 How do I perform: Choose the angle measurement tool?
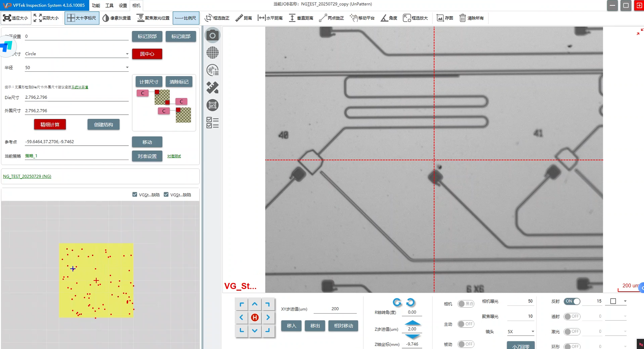click(389, 18)
